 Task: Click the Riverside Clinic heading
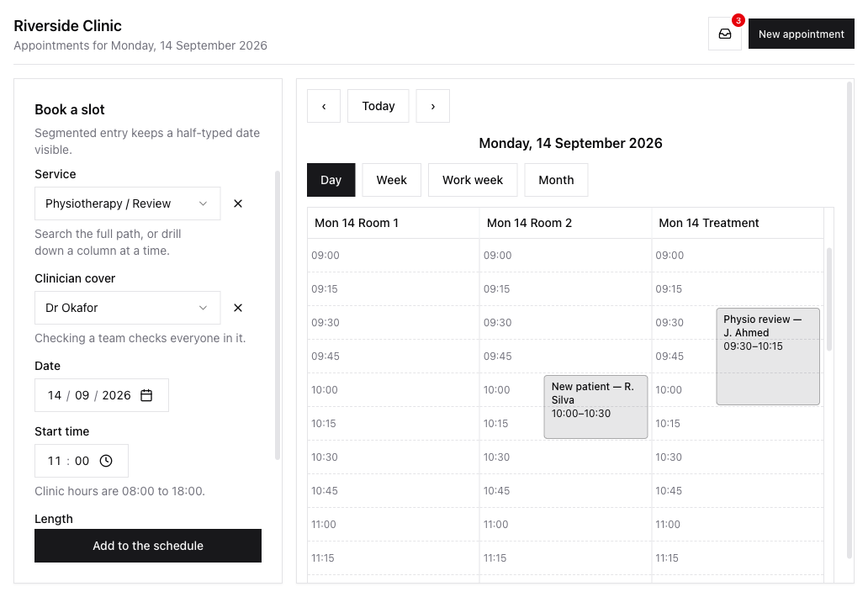[x=67, y=26]
